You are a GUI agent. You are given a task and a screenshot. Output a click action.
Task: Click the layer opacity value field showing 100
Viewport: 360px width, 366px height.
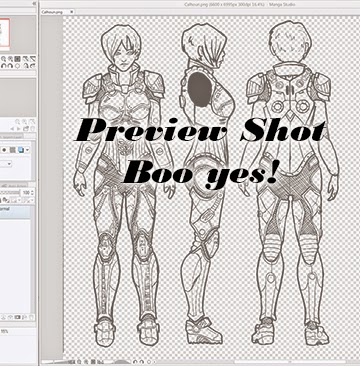25,192
